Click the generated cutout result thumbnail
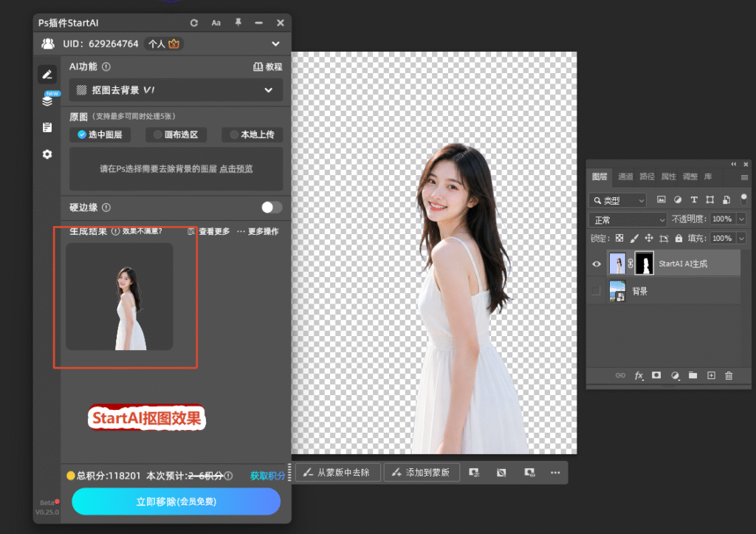Image resolution: width=756 pixels, height=534 pixels. [x=119, y=297]
